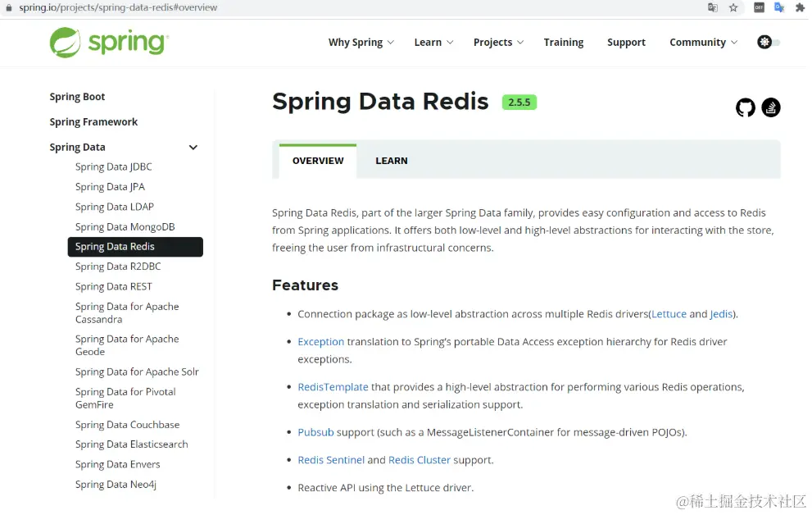
Task: Click the Spring leaf logo
Action: coord(65,43)
